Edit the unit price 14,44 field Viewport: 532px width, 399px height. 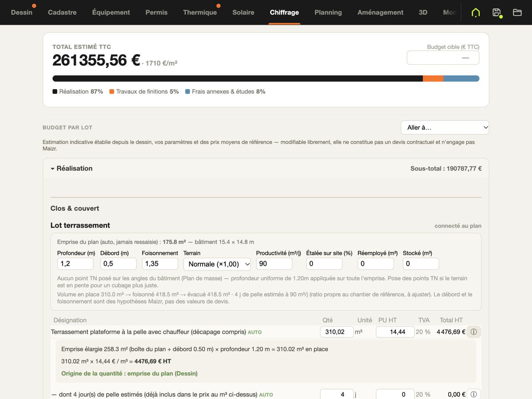(395, 332)
